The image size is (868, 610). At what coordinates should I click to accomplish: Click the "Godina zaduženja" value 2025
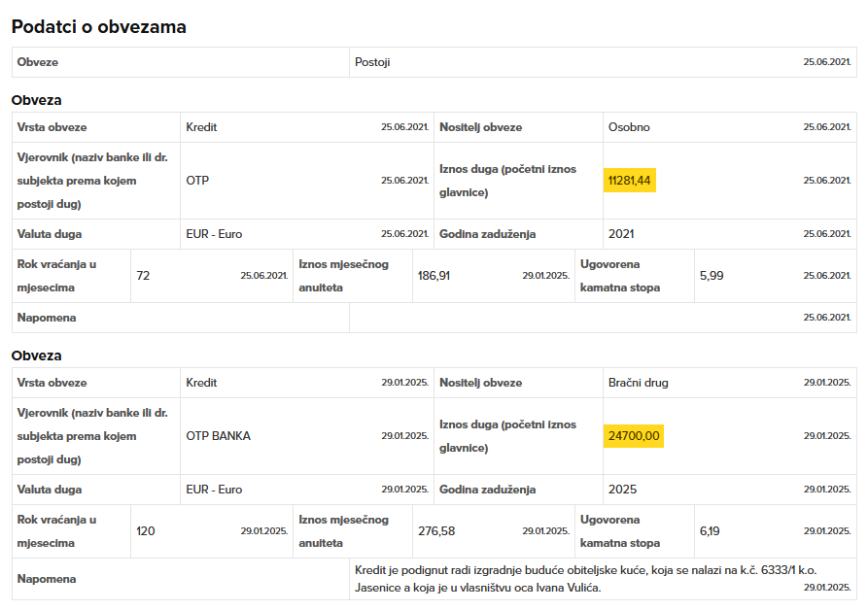(622, 490)
